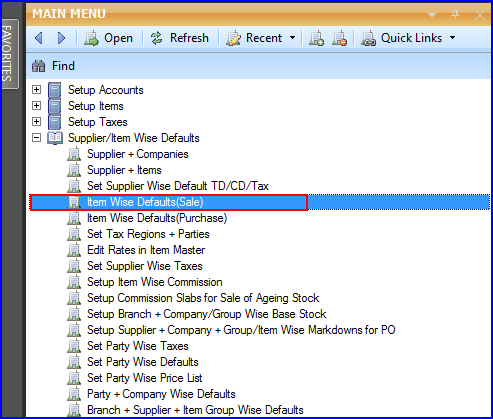Select Item Wise Defaults(Purchase)
The width and height of the screenshot is (493, 419).
point(157,218)
